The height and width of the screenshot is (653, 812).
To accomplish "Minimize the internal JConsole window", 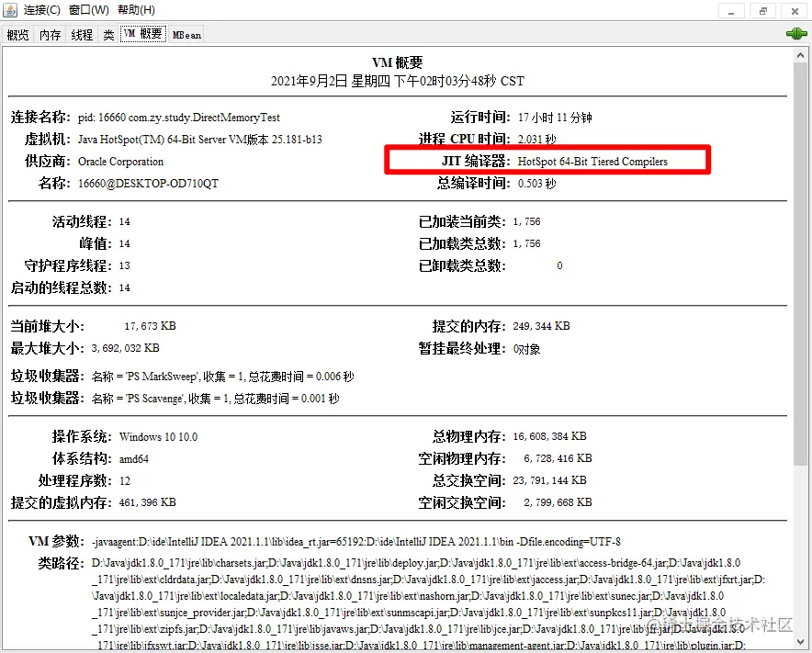I will 731,11.
